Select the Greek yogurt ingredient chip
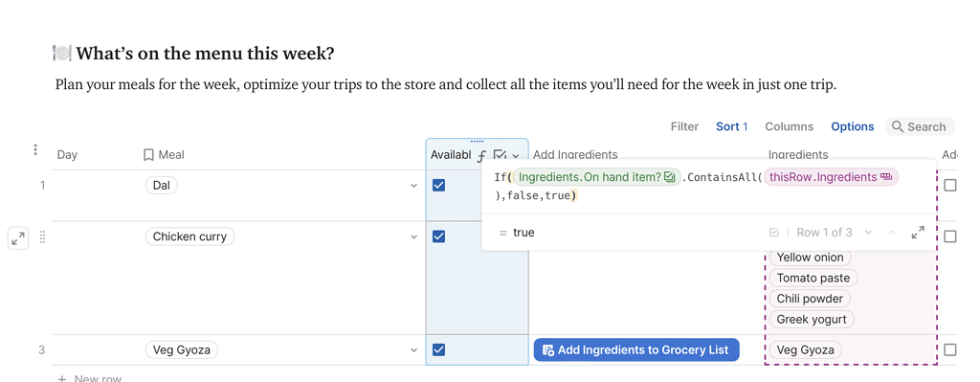This screenshot has height=382, width=980. tap(812, 320)
